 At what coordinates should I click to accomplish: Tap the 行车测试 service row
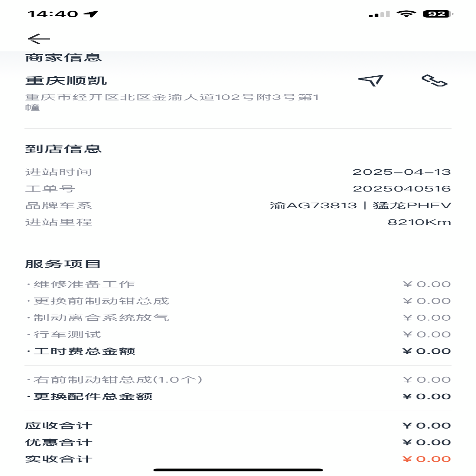click(x=238, y=334)
